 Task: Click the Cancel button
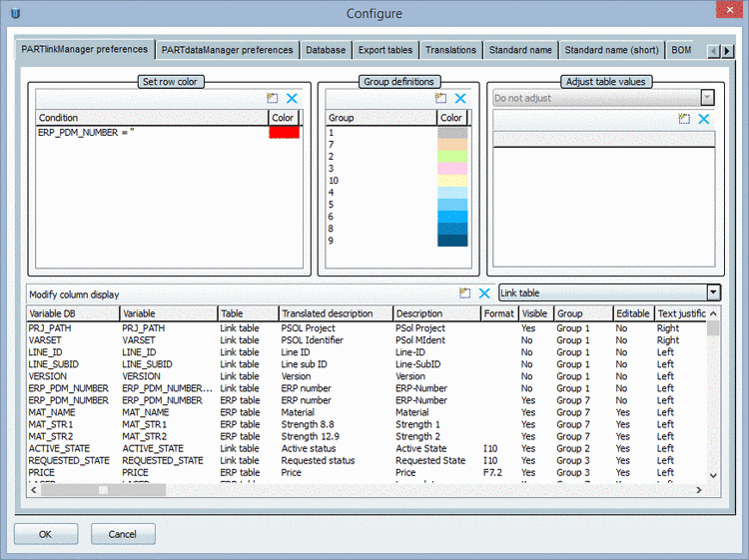point(123,534)
